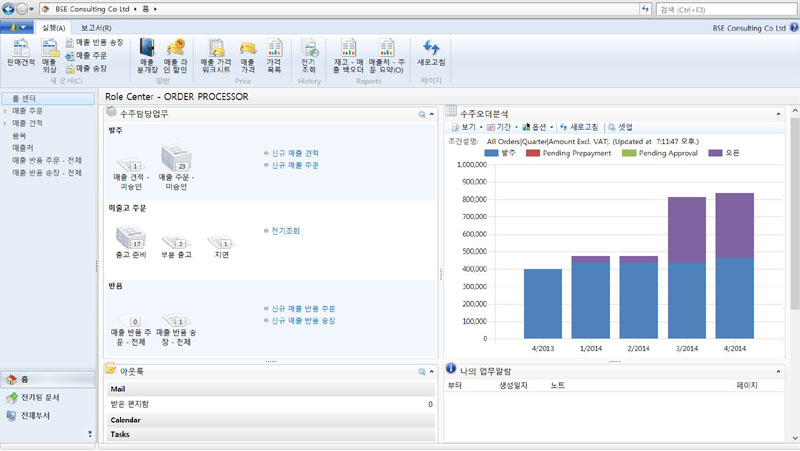
Task: Click the 수주담당업무 customize icon
Action: pyautogui.click(x=422, y=114)
